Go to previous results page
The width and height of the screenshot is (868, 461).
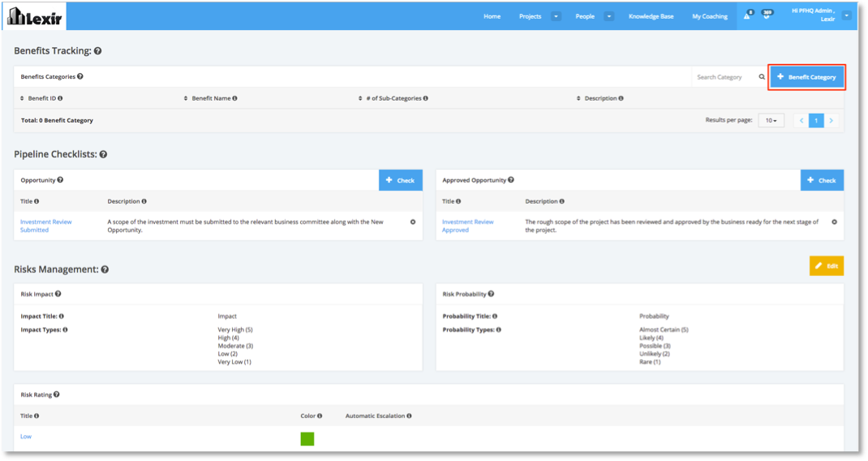point(801,120)
